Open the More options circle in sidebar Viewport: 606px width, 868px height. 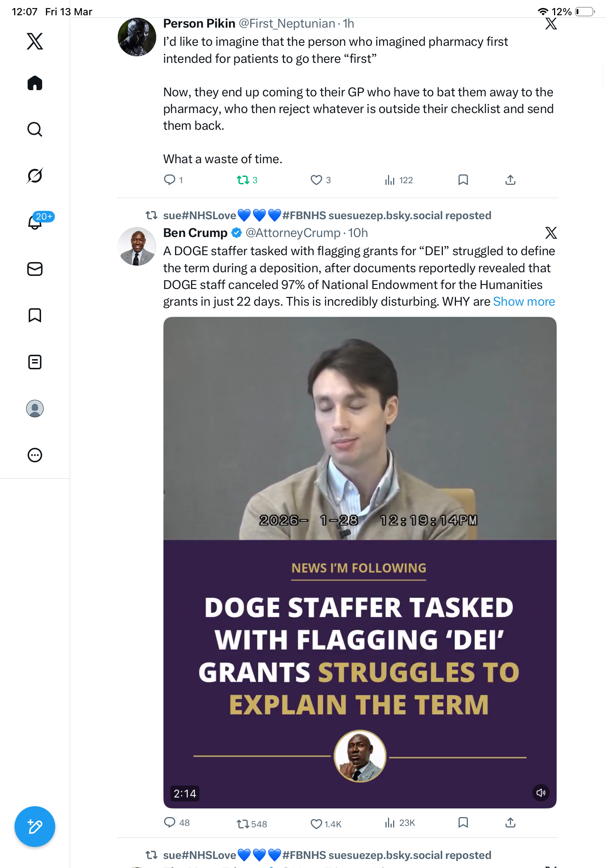click(x=35, y=455)
